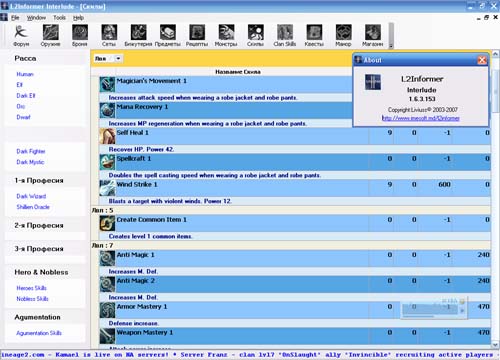Open the Help menu

pos(78,18)
